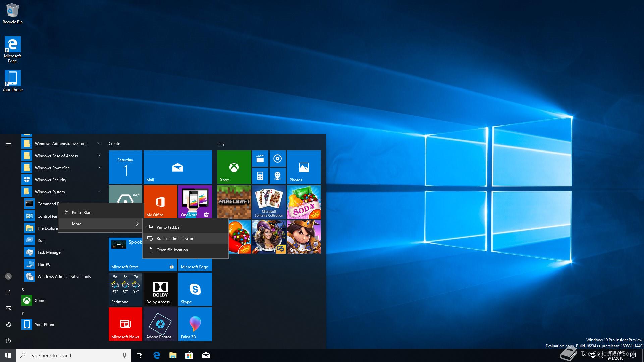Jump to letter X section header
The image size is (644, 362).
tap(23, 289)
